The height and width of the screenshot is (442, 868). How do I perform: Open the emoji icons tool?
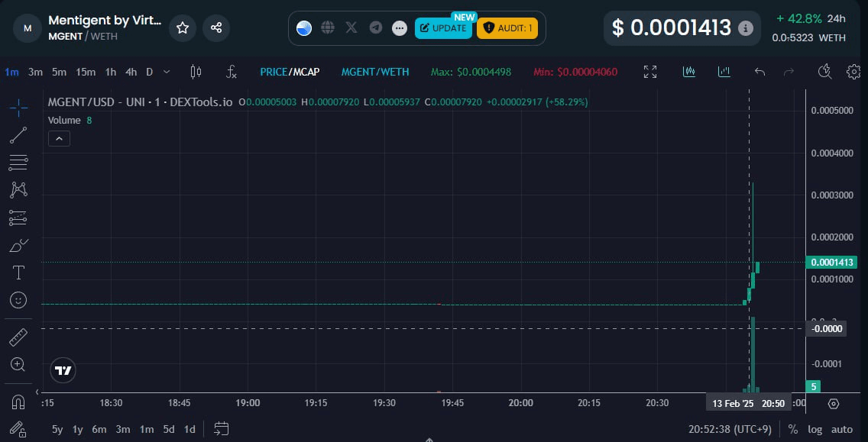click(18, 300)
